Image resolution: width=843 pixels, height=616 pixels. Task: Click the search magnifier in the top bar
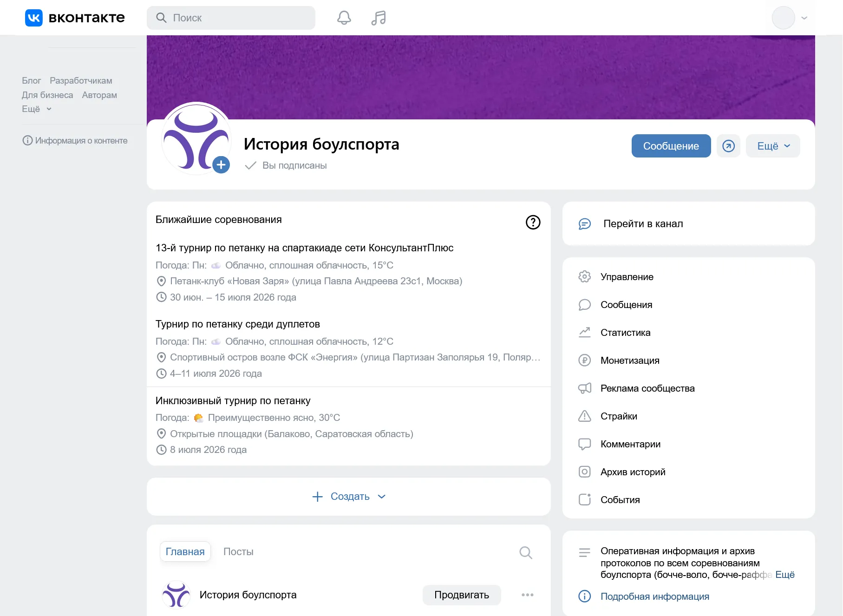coord(161,18)
